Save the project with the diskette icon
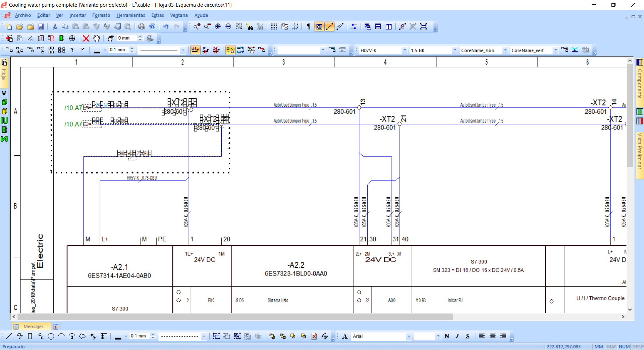Screen dimensions: 644x350 [x=41, y=27]
